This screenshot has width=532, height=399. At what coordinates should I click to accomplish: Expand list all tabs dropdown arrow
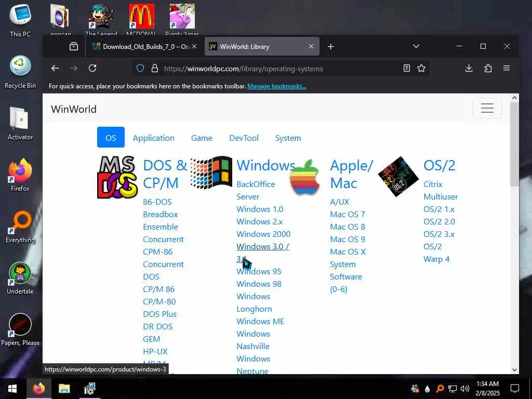click(416, 46)
